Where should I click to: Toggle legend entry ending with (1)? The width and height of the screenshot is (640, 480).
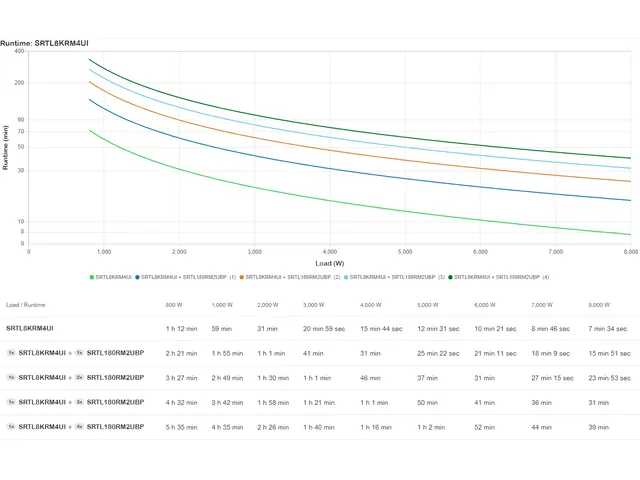tap(188, 276)
